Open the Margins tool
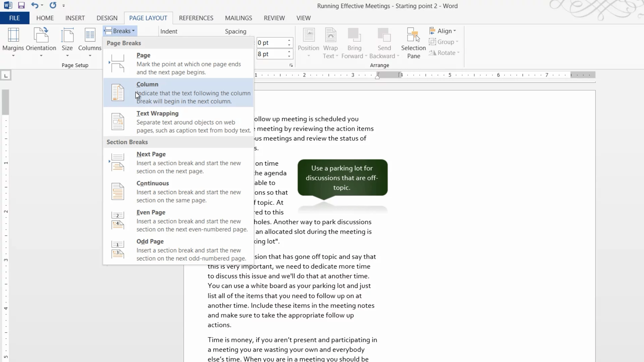 [13, 42]
